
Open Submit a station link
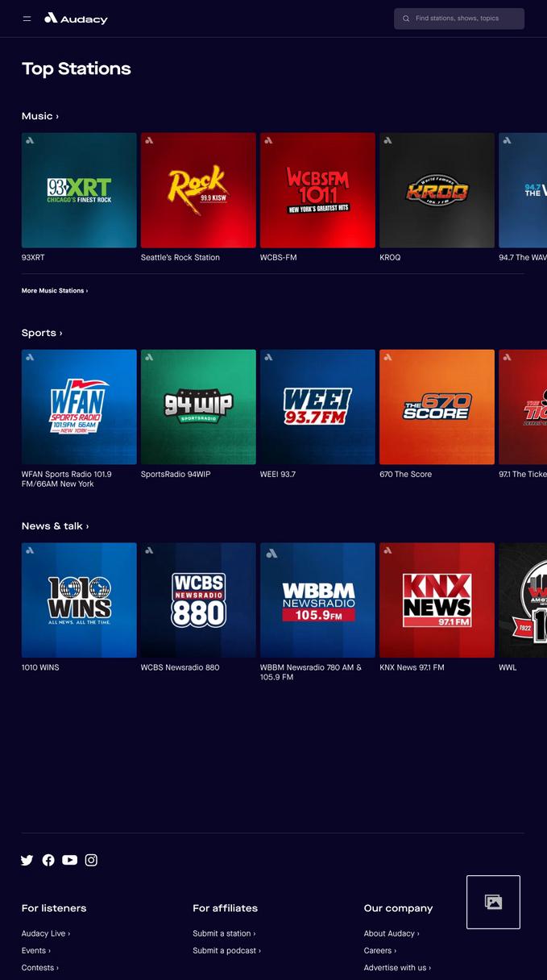[x=224, y=934]
